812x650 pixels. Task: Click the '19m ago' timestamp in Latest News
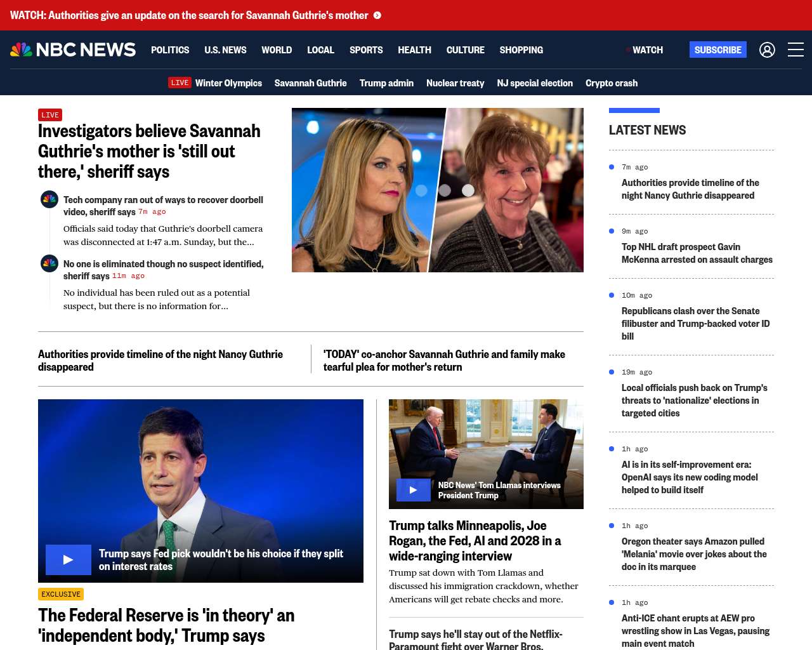(637, 372)
